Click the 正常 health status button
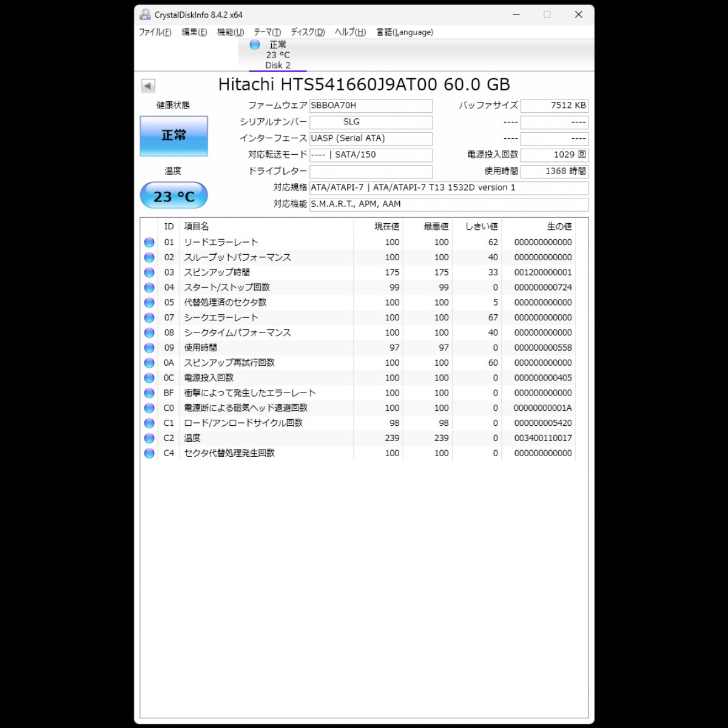Viewport: 728px width, 728px height. [174, 136]
